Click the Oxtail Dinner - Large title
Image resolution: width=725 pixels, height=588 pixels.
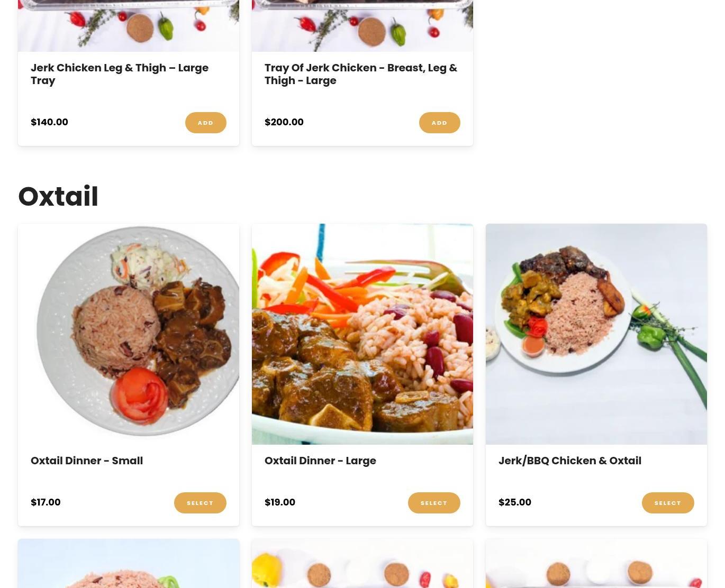(x=320, y=461)
